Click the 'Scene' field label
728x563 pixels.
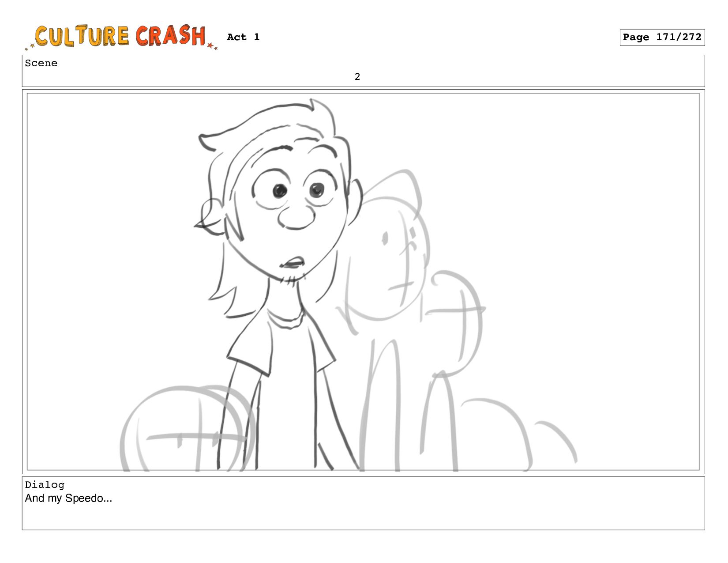pyautogui.click(x=41, y=63)
